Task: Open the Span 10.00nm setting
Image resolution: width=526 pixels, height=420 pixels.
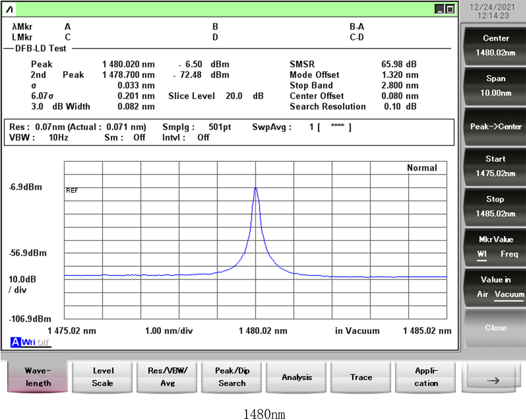Action: click(x=495, y=86)
